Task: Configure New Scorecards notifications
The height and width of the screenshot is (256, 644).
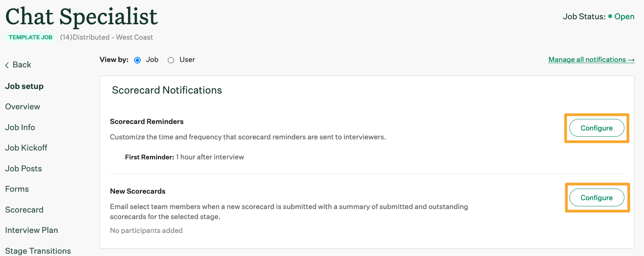Action: coord(596,197)
